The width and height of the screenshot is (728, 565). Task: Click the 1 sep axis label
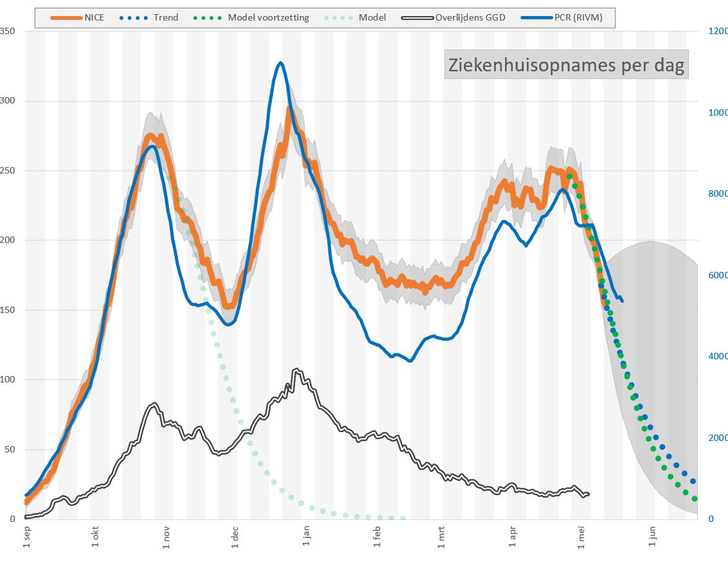pyautogui.click(x=26, y=537)
